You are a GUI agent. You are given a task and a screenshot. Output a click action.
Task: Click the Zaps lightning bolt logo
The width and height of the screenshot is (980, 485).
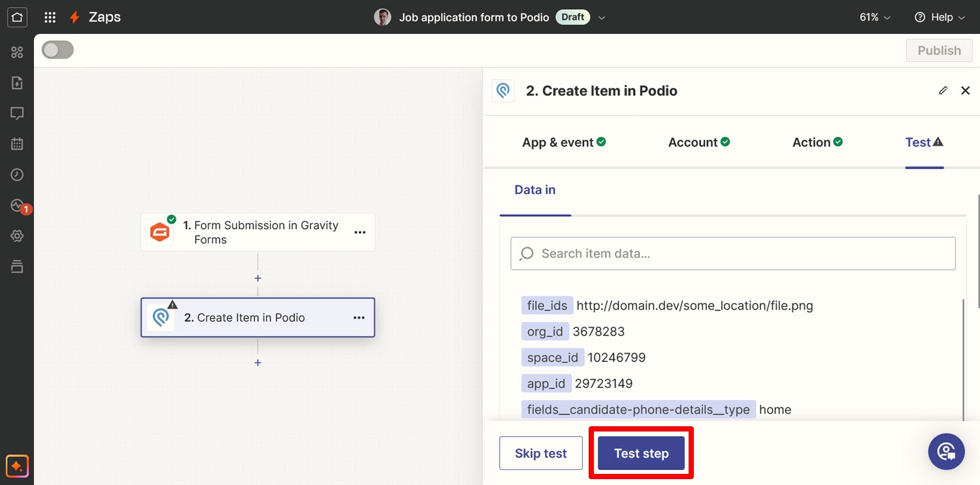pyautogui.click(x=74, y=18)
